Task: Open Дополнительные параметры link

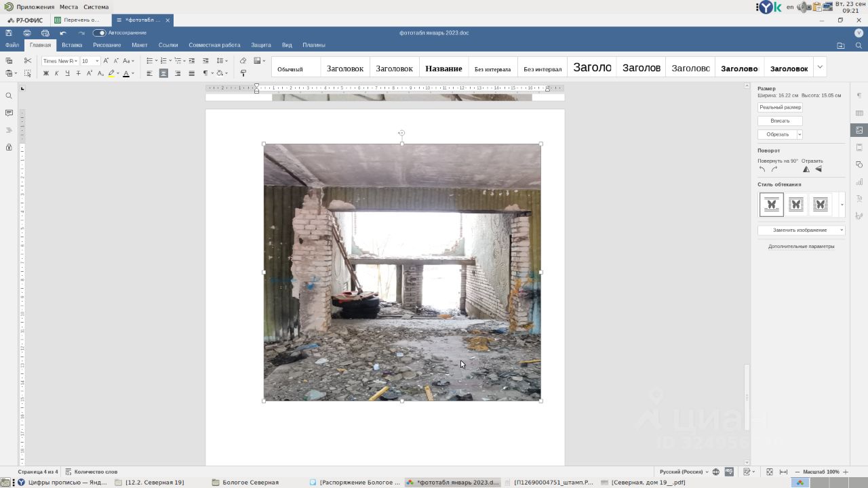Action: [x=802, y=247]
